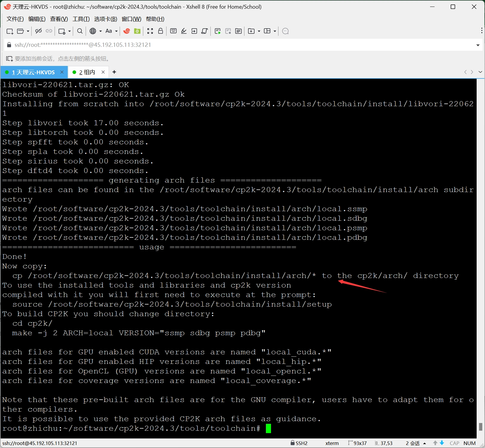Viewport: 485px width, 448px height.
Task: Click the speech bubble feedback icon
Action: point(285,31)
